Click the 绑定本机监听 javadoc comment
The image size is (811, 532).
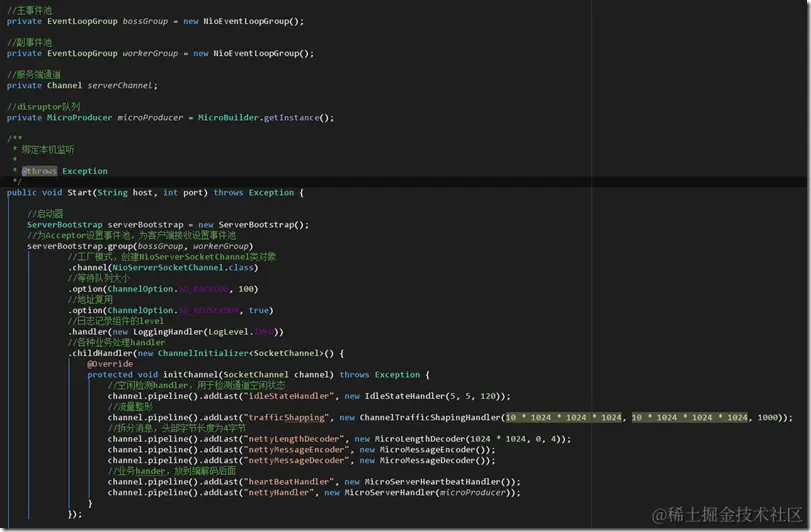(x=48, y=150)
